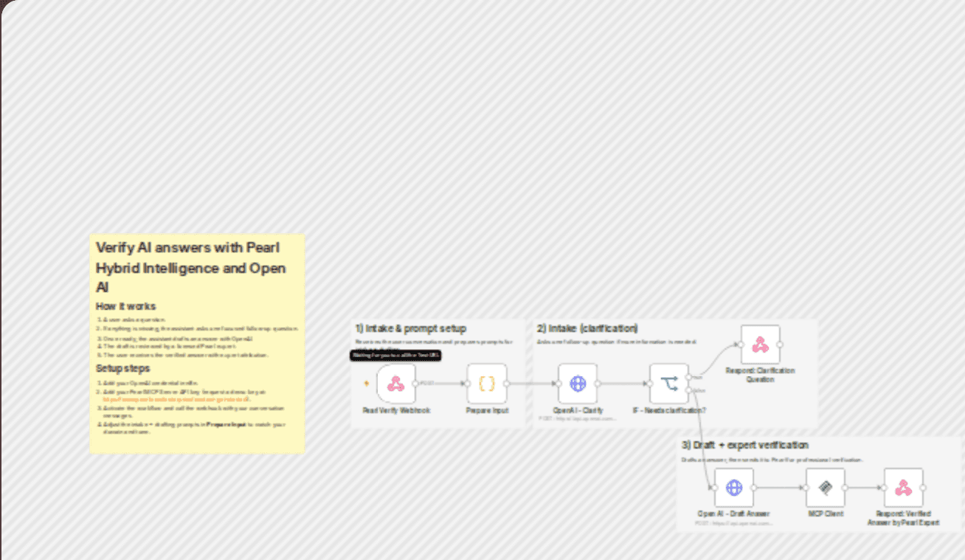Image resolution: width=965 pixels, height=560 pixels.
Task: Click the IF node true output connector
Action: tap(689, 377)
